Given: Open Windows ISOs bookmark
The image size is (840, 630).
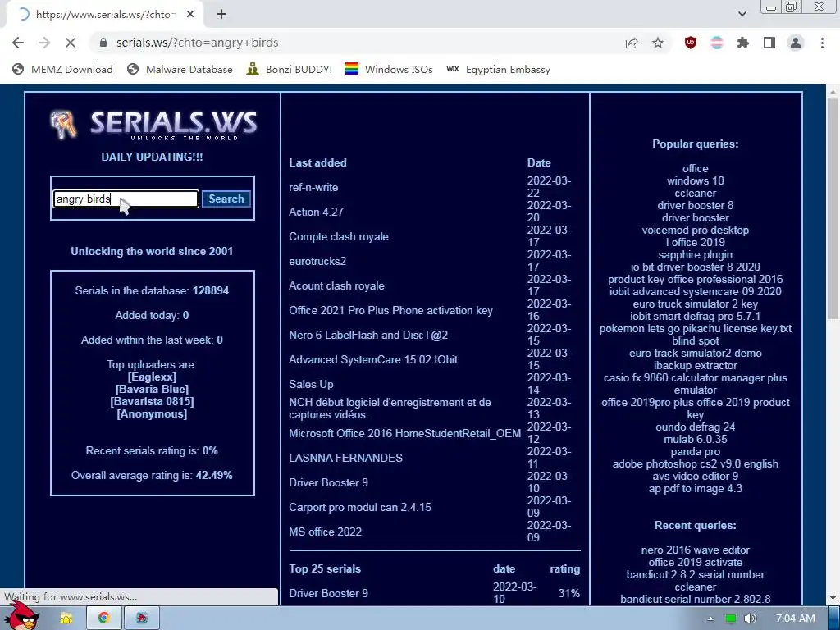Looking at the screenshot, I should 389,69.
